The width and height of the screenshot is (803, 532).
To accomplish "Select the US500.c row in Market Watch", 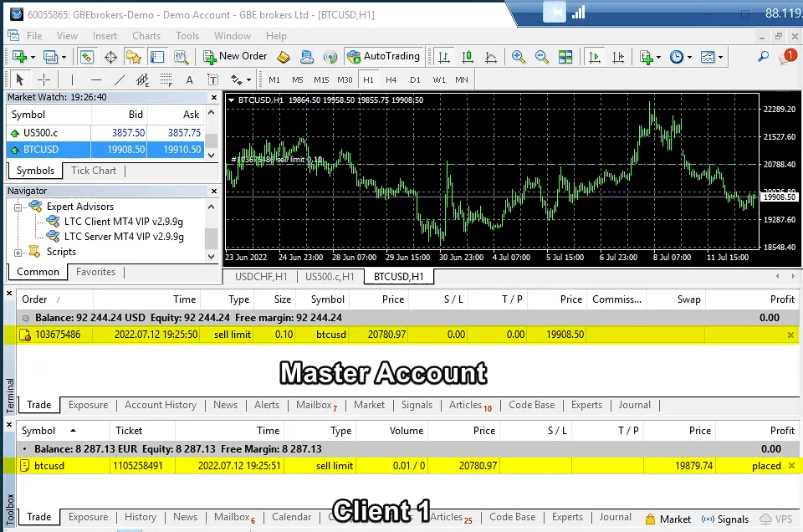I will click(105, 133).
